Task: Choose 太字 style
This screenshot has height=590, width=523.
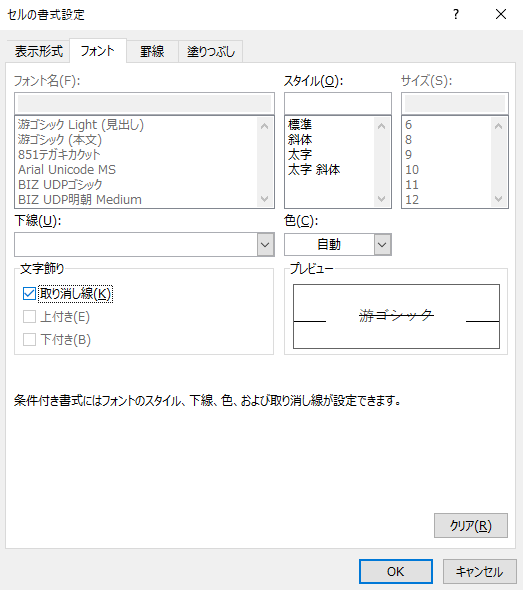Action: pos(300,155)
